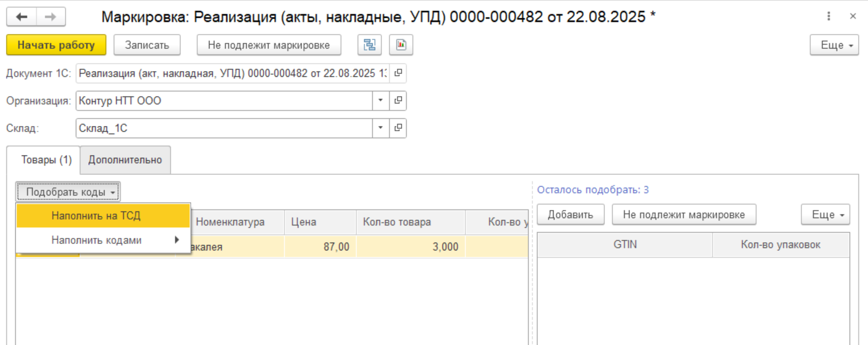The width and height of the screenshot is (868, 345).
Task: Choose Наполнить на ТСД menu item
Action: (x=96, y=216)
